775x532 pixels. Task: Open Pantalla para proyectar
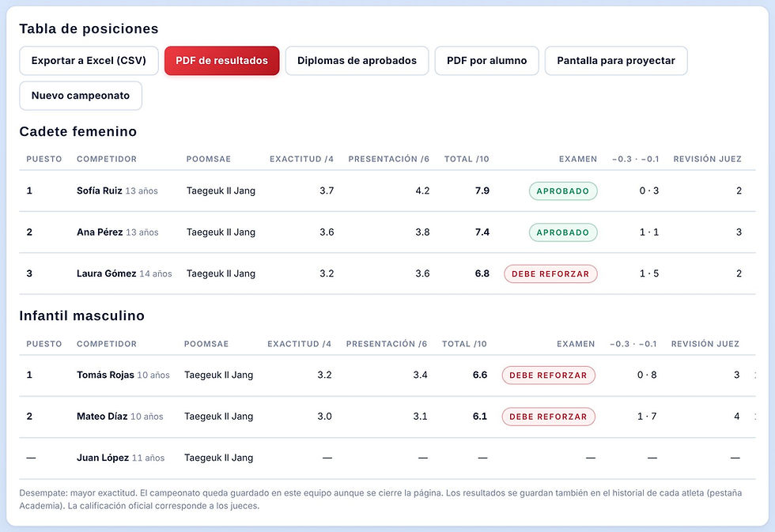pyautogui.click(x=616, y=61)
